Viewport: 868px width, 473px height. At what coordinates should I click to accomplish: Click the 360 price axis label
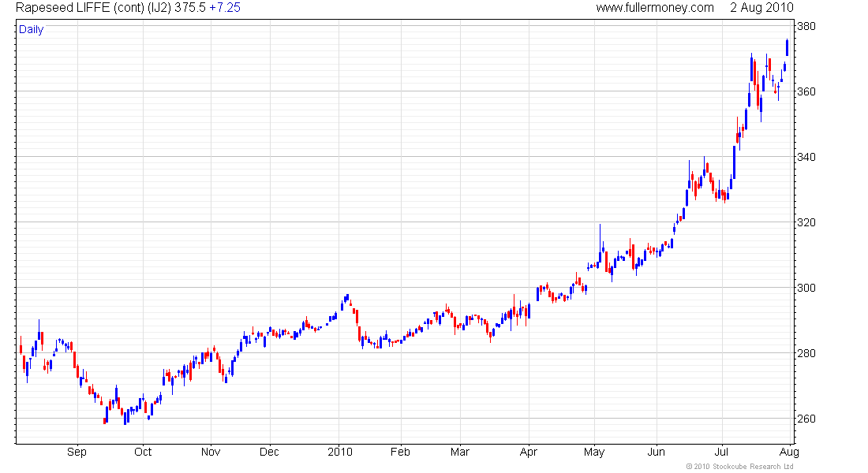click(x=806, y=91)
